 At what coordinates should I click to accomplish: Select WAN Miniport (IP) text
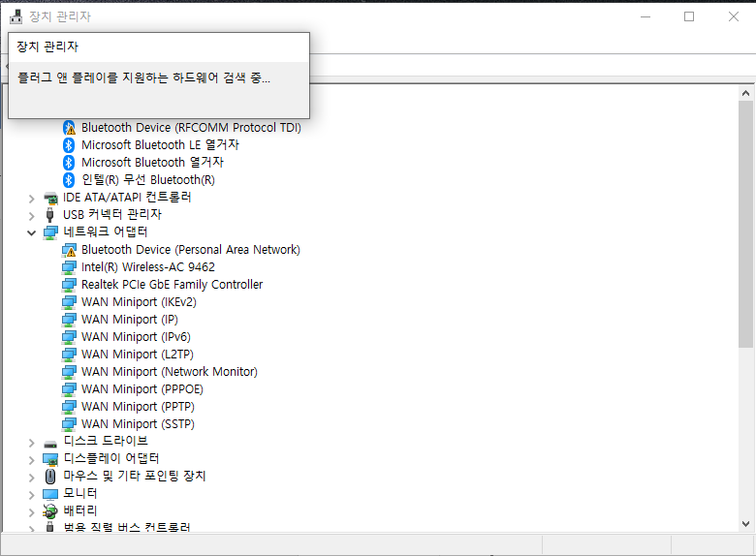click(130, 320)
